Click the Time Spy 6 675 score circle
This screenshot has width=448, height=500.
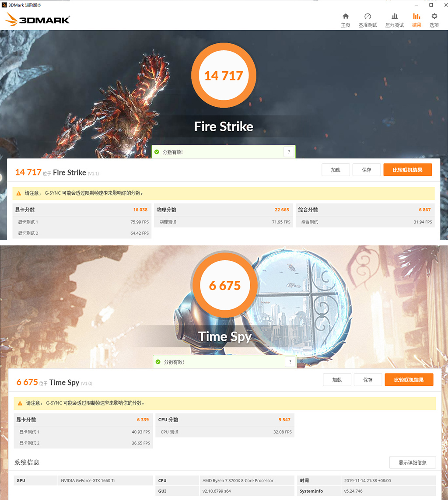tap(225, 285)
